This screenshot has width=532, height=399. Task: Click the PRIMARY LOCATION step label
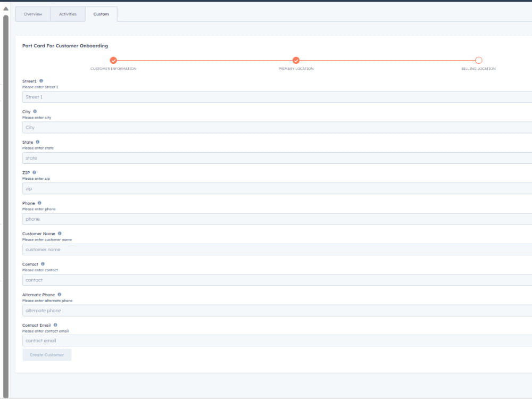tap(296, 69)
